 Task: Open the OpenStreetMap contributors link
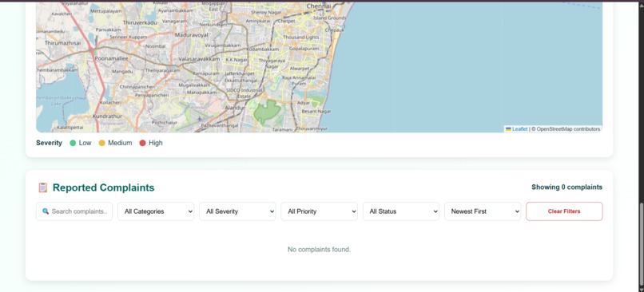tap(568, 129)
